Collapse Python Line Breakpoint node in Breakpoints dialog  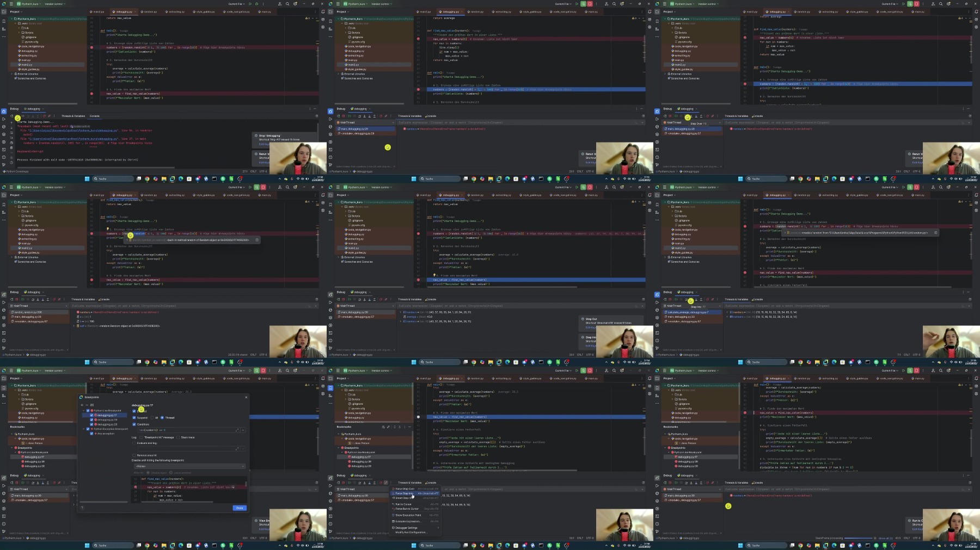pyautogui.click(x=83, y=411)
